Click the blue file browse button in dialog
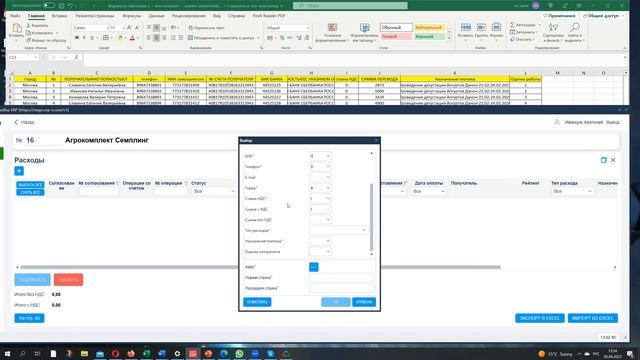640x360 pixels. pyautogui.click(x=313, y=267)
